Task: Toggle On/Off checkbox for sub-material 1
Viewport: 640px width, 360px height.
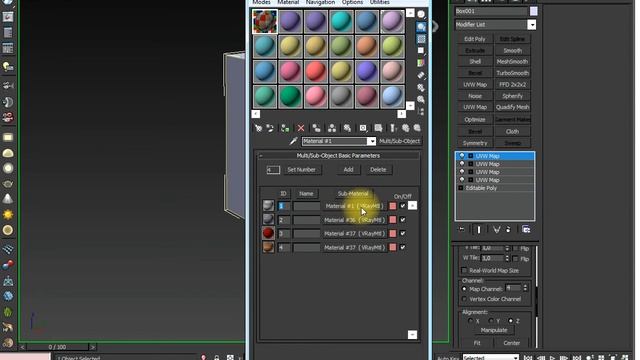Action: [x=403, y=206]
